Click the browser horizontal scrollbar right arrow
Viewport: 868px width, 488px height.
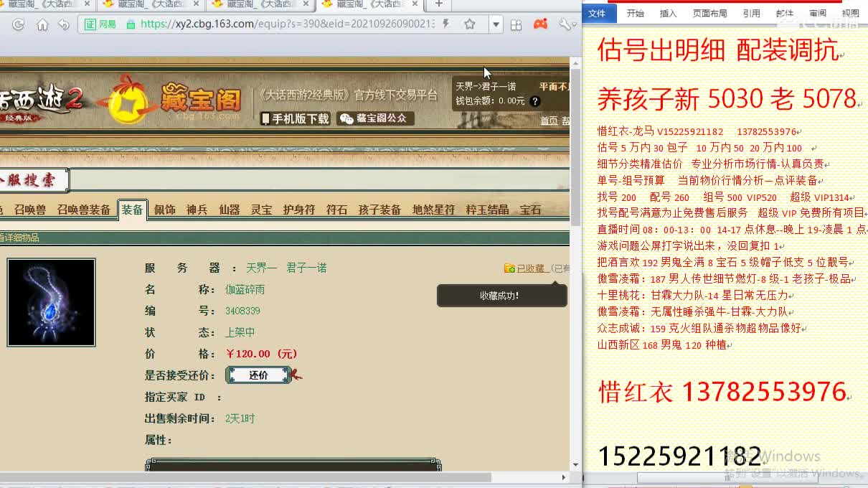tap(564, 477)
